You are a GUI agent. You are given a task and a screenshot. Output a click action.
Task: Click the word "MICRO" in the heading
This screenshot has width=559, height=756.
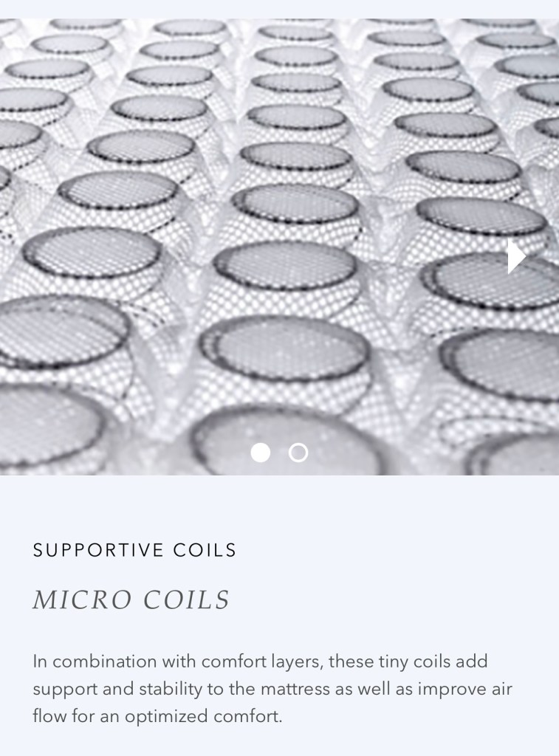pyautogui.click(x=81, y=599)
